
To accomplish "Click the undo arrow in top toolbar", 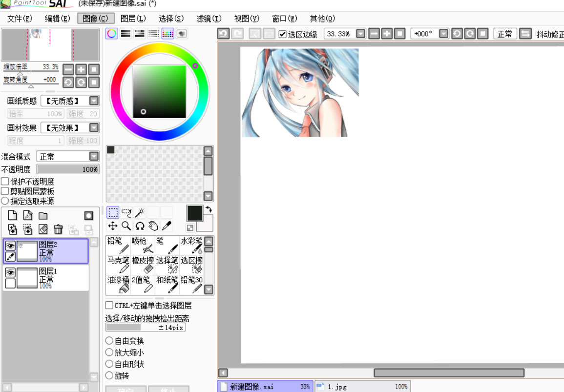I will [223, 34].
